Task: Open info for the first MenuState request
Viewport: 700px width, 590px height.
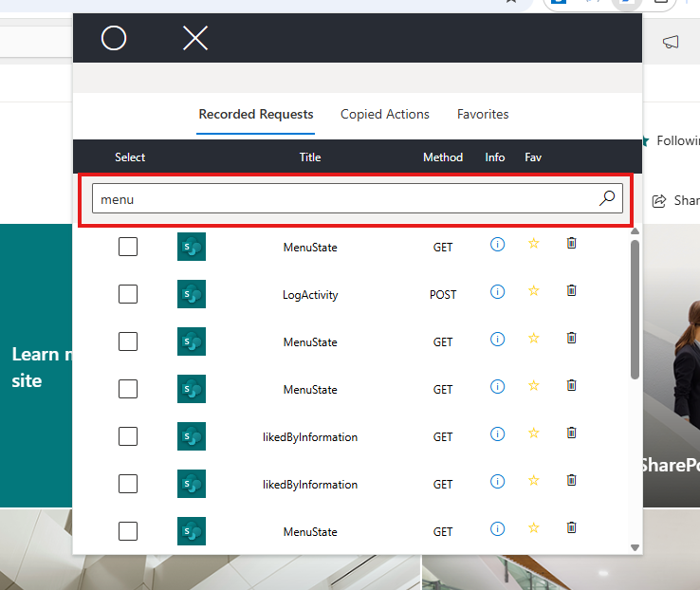Action: [497, 245]
